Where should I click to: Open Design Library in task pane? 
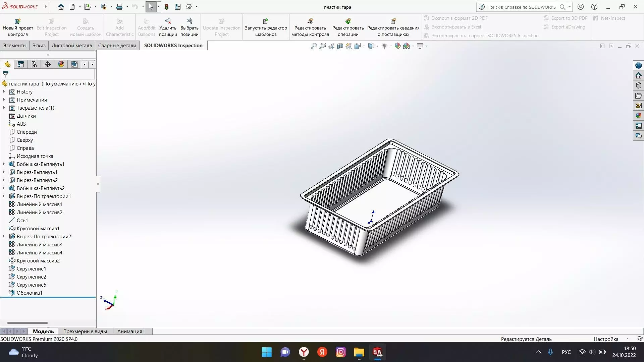pos(638,85)
